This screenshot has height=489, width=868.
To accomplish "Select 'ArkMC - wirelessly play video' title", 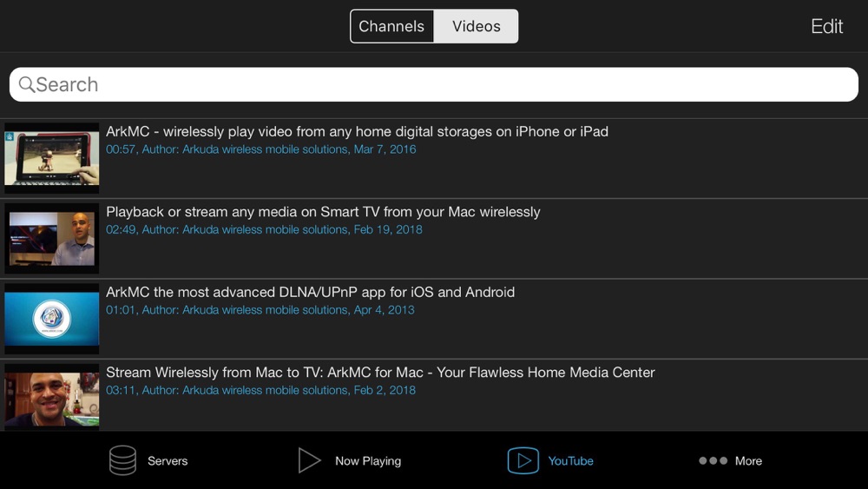I will pos(357,131).
